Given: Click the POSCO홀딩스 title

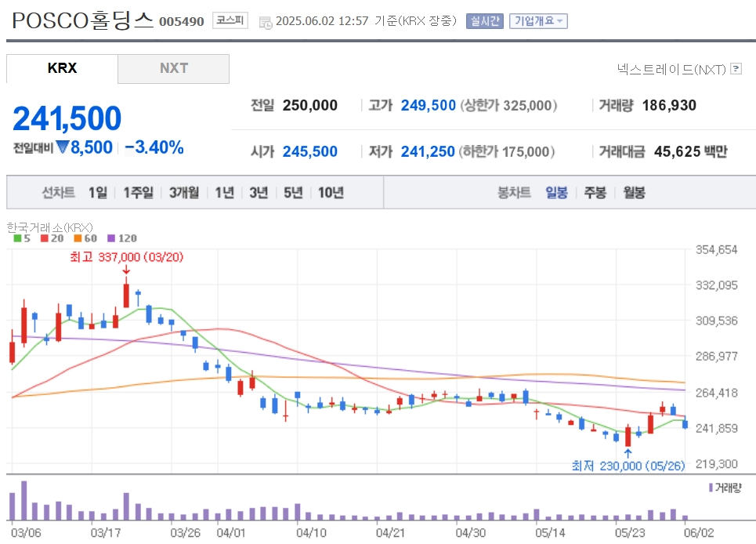Looking at the screenshot, I should 82,20.
